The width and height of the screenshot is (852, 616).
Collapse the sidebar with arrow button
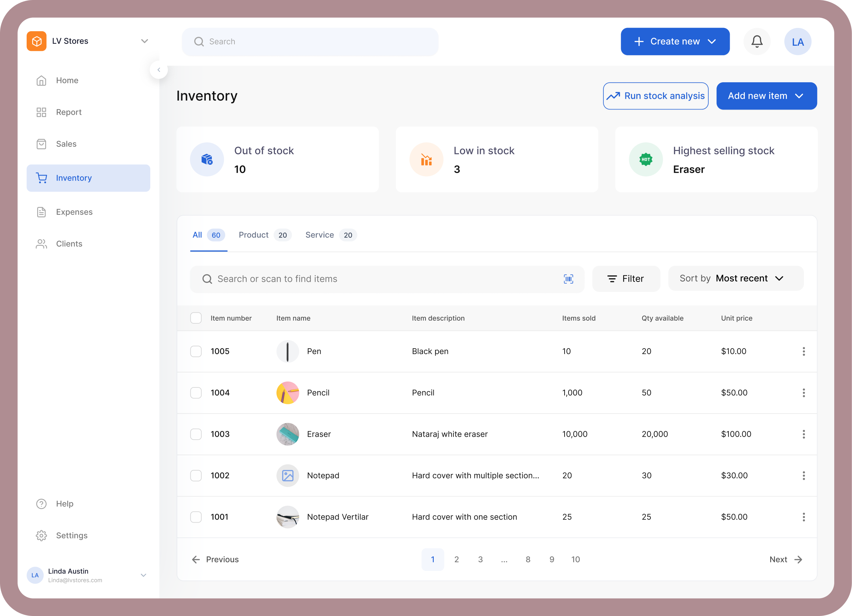tap(159, 70)
